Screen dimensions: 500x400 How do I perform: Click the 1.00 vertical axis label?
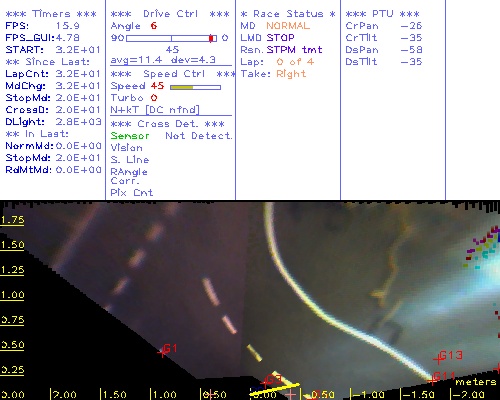pos(12,295)
